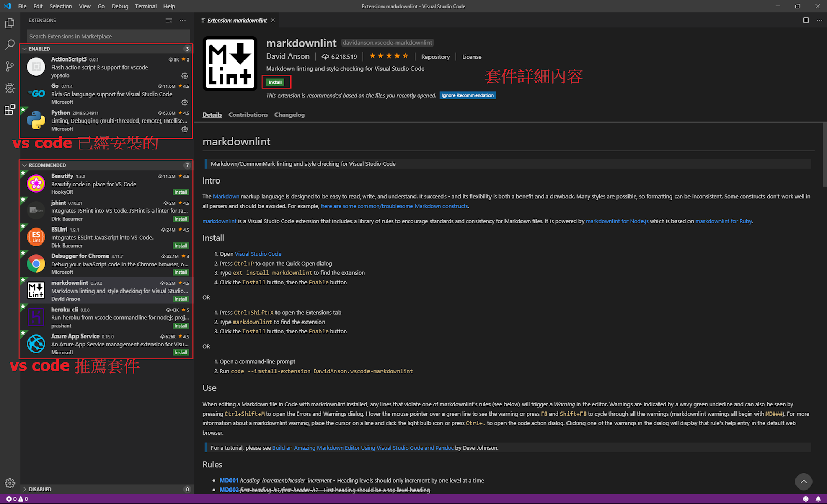Open the License link
The height and width of the screenshot is (504, 827).
point(471,57)
